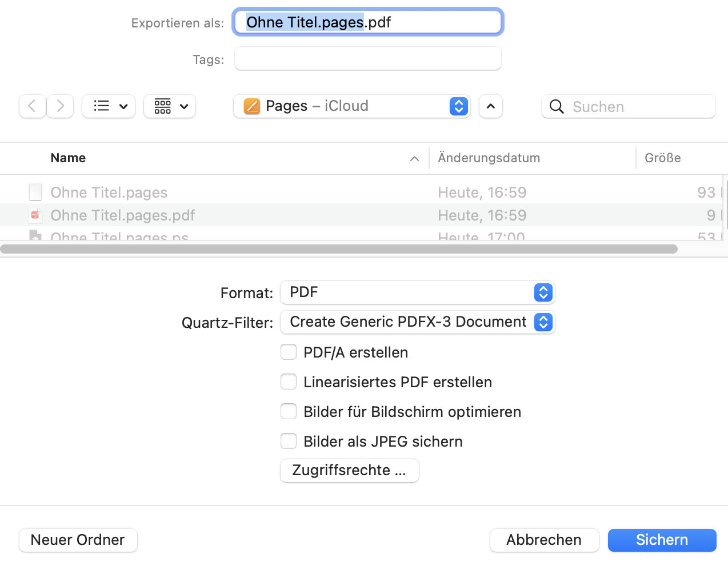Click the forward navigation arrow

60,106
